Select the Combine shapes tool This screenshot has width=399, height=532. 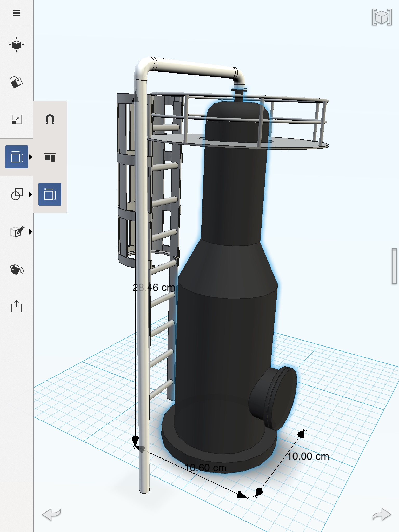point(17,194)
